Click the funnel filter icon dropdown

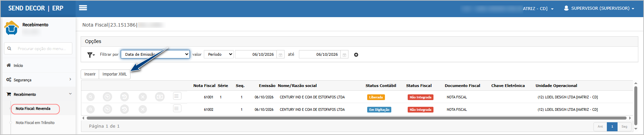coord(91,55)
